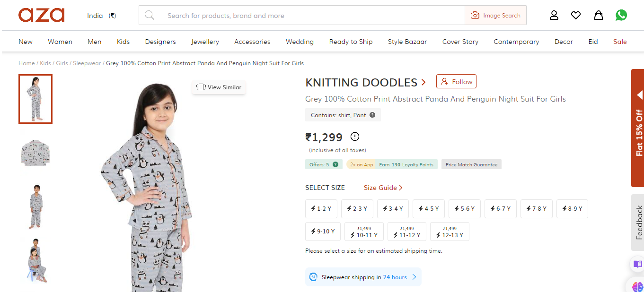This screenshot has width=644, height=292.
Task: Choose the 10-11 Y size option
Action: pos(364,232)
